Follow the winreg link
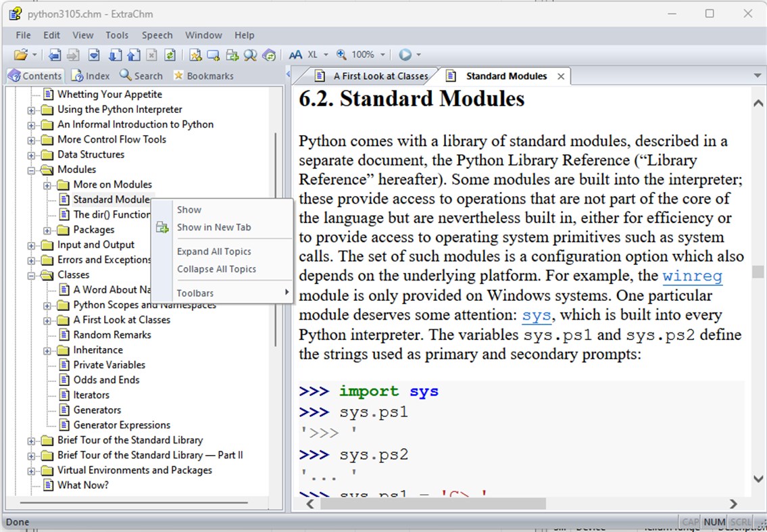The height and width of the screenshot is (532, 767). (x=692, y=276)
